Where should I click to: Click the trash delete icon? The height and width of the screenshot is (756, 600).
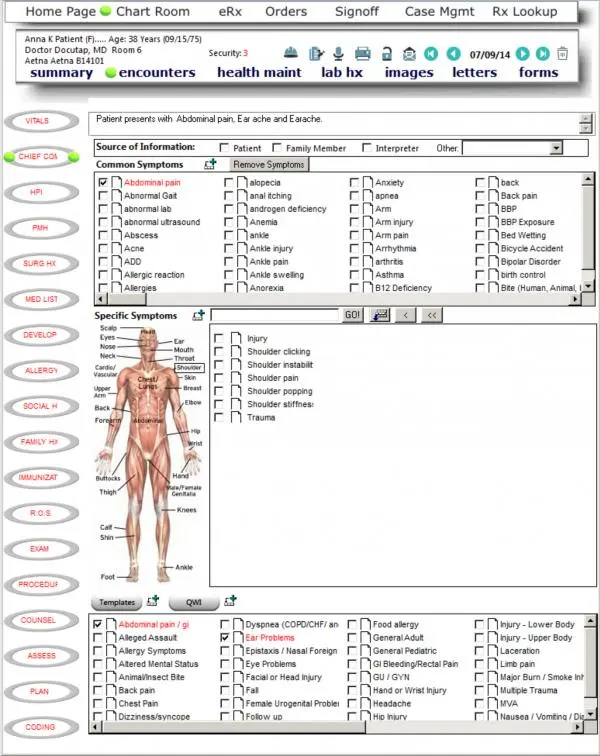pyautogui.click(x=562, y=53)
